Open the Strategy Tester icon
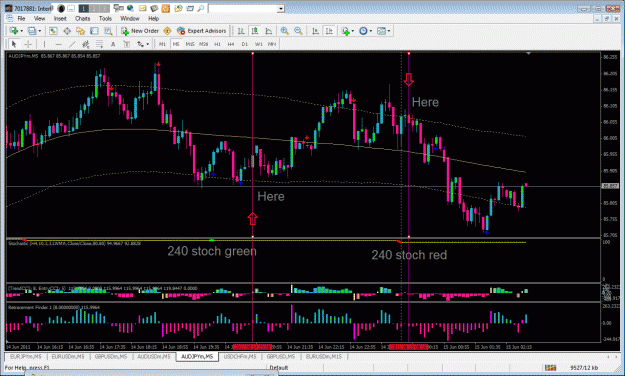Image resolution: width=625 pixels, height=376 pixels. pos(108,31)
